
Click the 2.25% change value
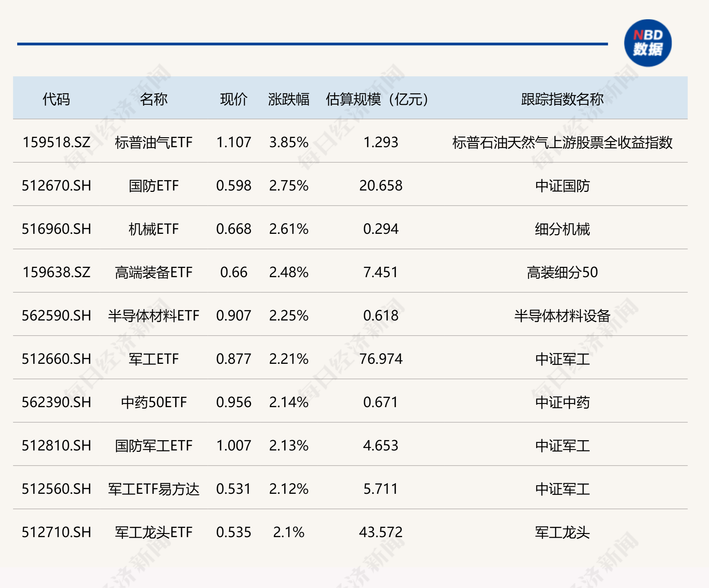(x=289, y=316)
